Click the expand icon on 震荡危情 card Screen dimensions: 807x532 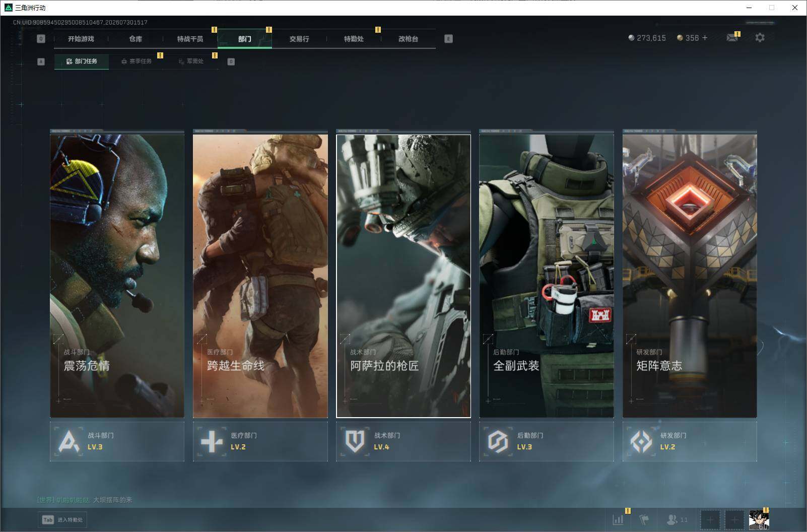(x=58, y=339)
